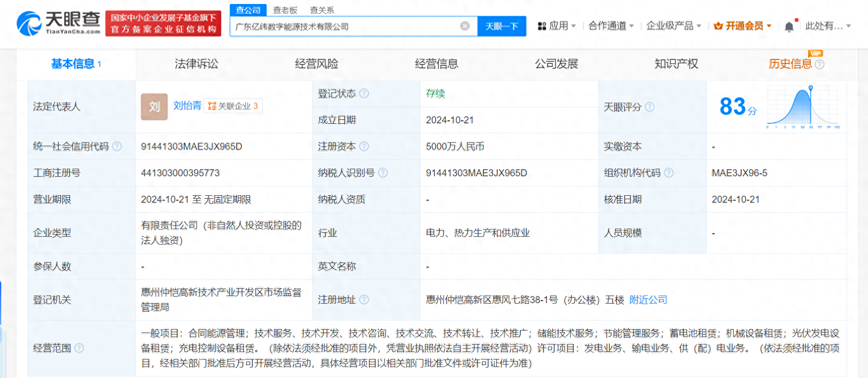The width and height of the screenshot is (868, 378).
Task: Click organization code MAE3JX96-5
Action: (x=739, y=173)
